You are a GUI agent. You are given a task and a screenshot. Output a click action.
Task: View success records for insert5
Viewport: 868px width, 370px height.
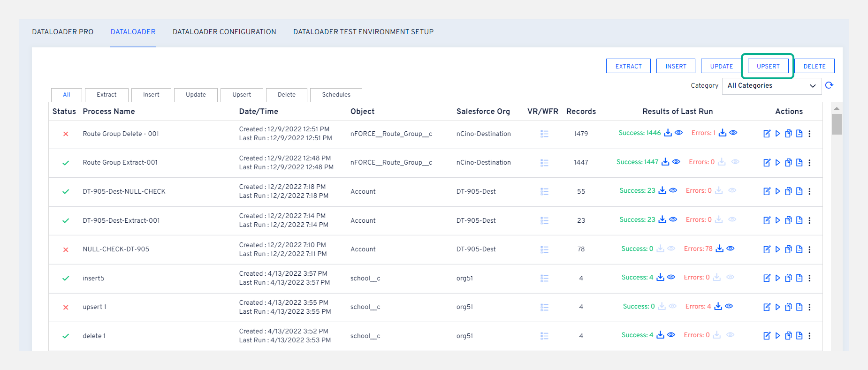(671, 277)
